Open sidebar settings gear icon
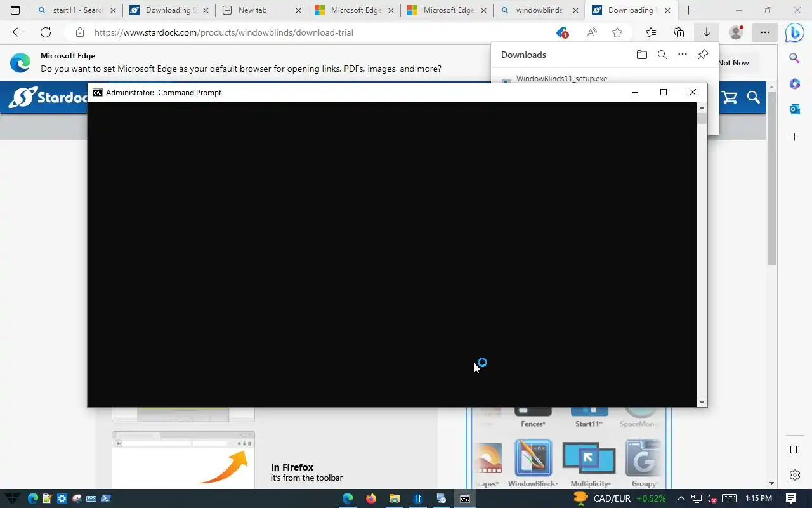The width and height of the screenshot is (812, 508). pos(794,475)
